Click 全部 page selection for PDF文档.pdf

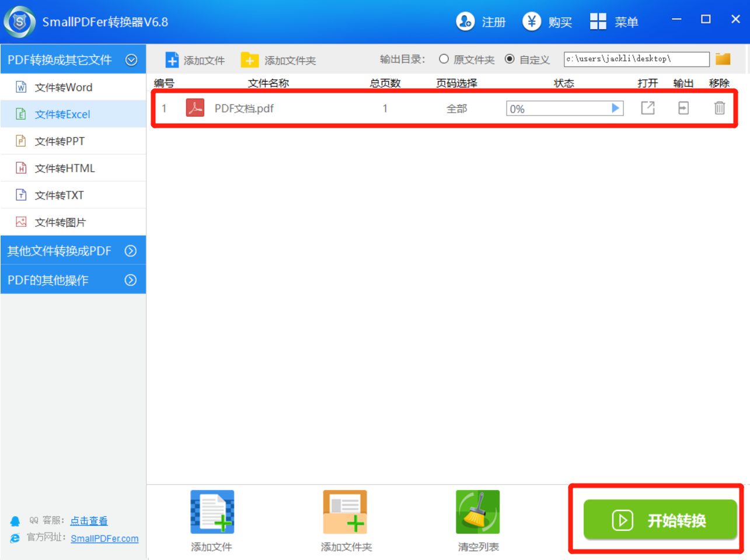click(x=457, y=108)
